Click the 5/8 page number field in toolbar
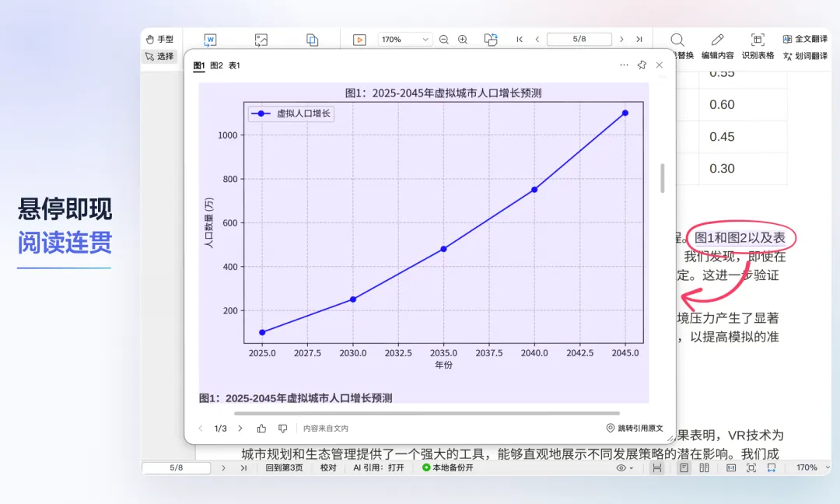This screenshot has height=504, width=840. pyautogui.click(x=579, y=39)
